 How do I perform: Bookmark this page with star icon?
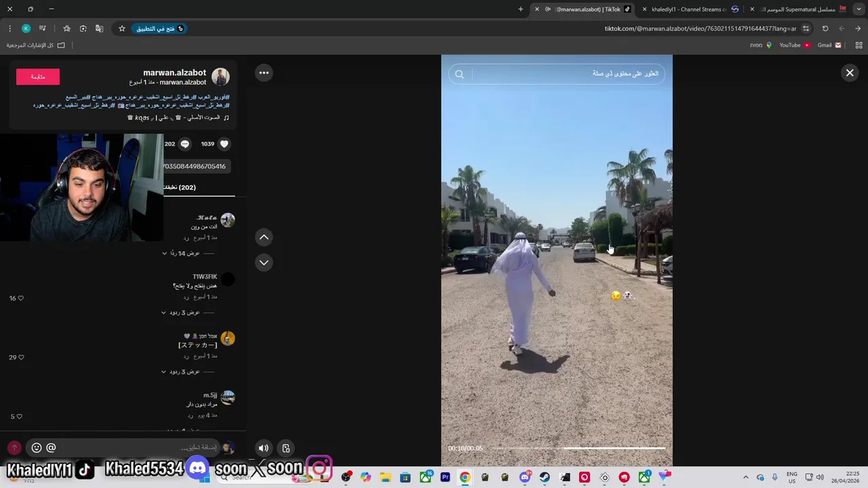[x=122, y=28]
